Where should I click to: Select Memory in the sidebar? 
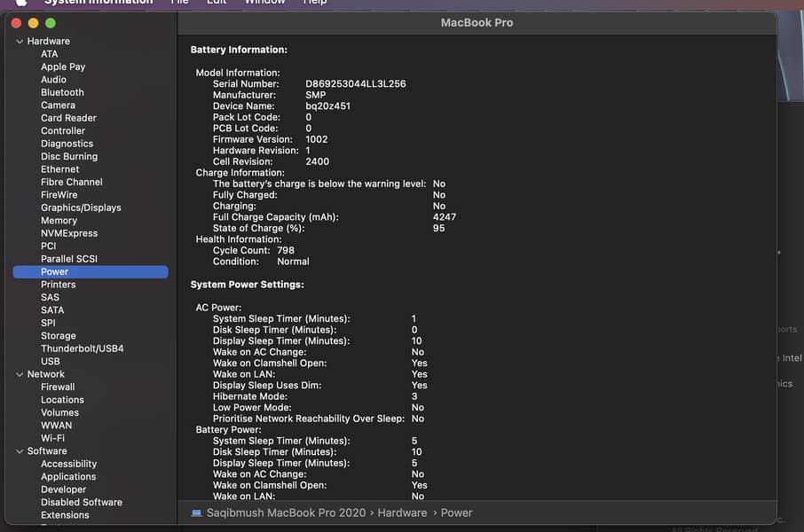point(59,221)
